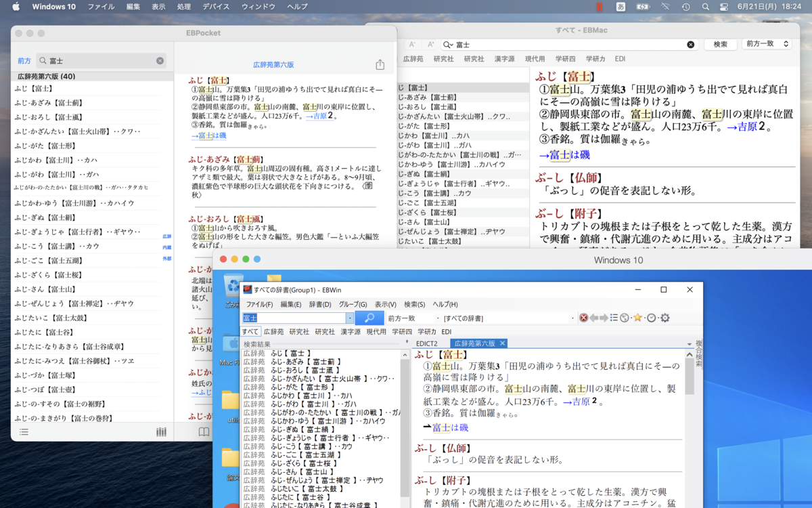Close the 広辞苑第六版 tab in EBWin

[x=502, y=343]
